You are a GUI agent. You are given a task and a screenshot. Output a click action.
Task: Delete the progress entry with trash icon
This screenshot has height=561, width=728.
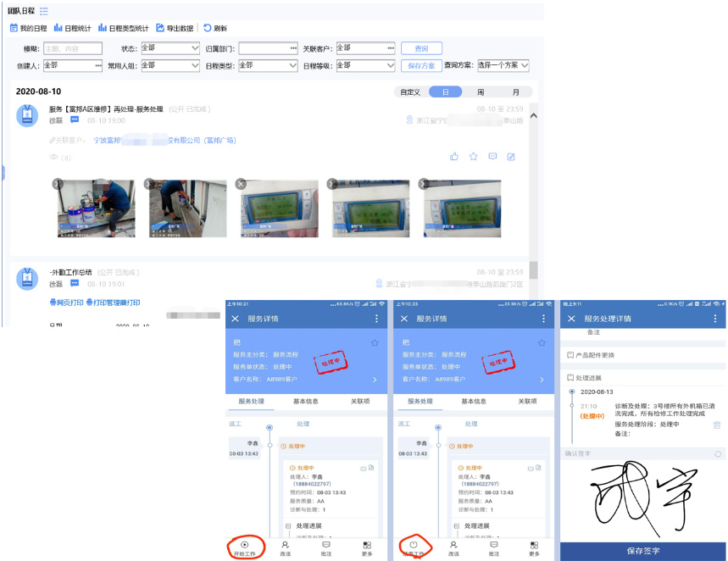[x=717, y=425]
